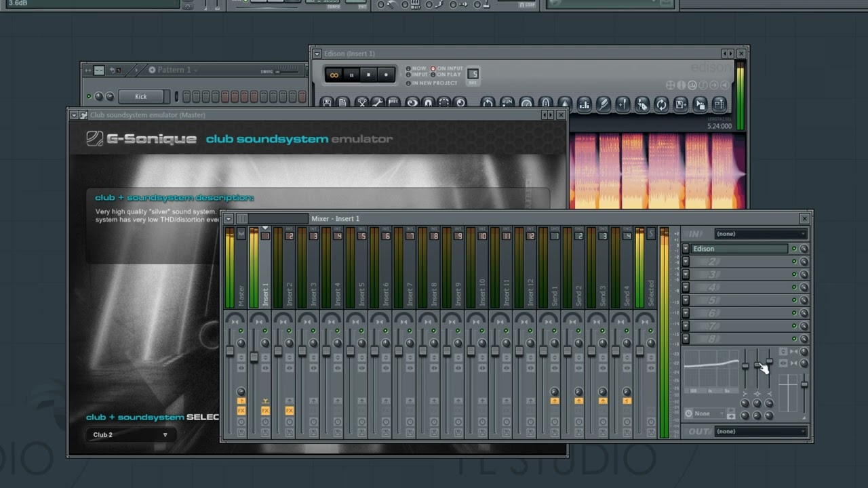Click Edison's undo arrow icon
This screenshot has height=488, width=868.
(x=488, y=103)
